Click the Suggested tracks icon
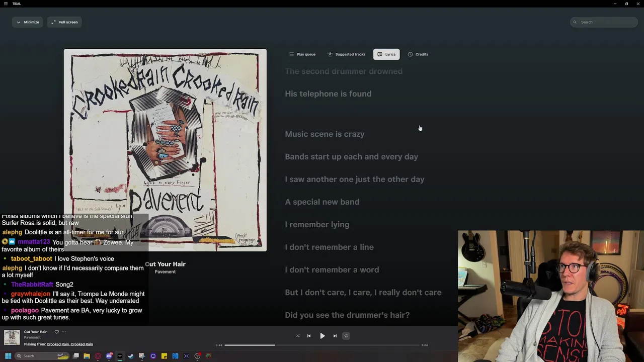Image resolution: width=644 pixels, height=362 pixels. pyautogui.click(x=330, y=54)
